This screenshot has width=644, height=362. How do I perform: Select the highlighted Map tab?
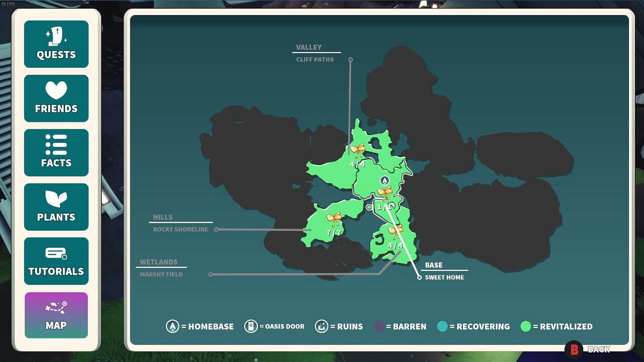[56, 315]
